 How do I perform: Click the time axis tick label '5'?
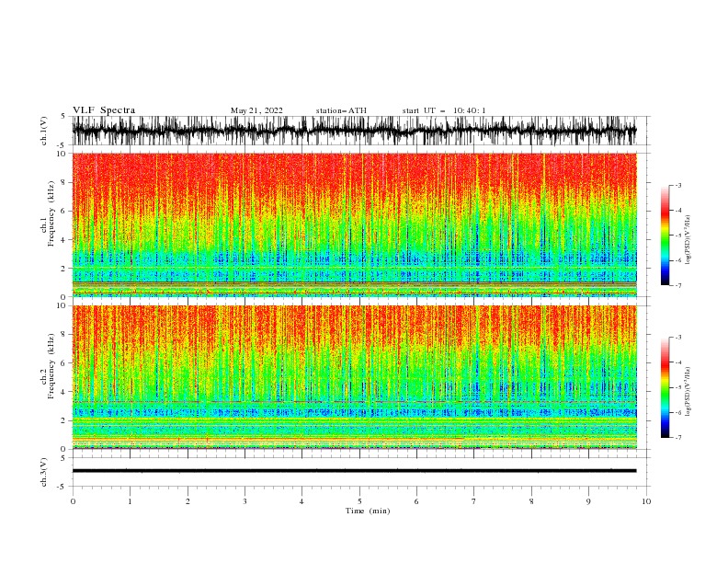359,501
